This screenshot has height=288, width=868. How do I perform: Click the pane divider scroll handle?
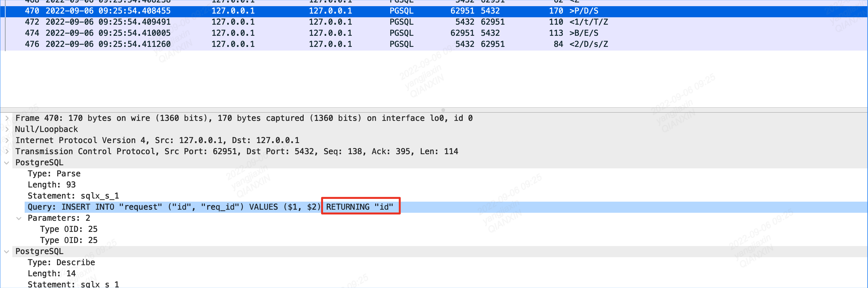pyautogui.click(x=443, y=109)
